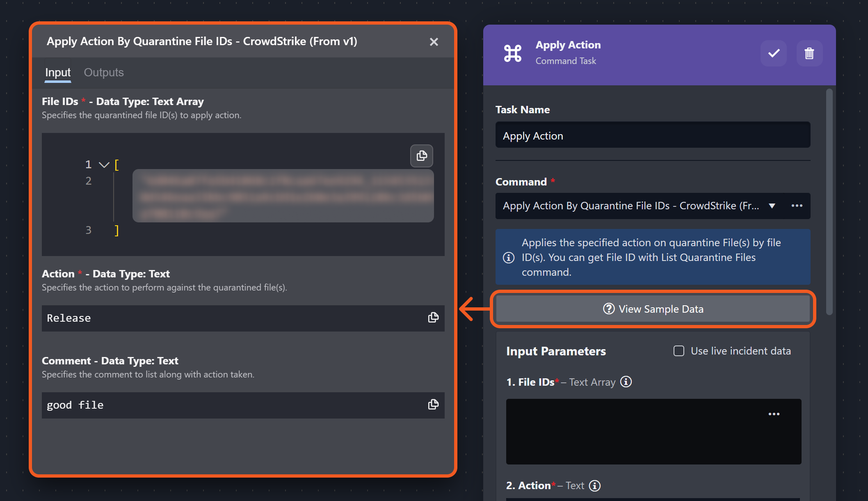Copy the File IDs array value

[422, 156]
